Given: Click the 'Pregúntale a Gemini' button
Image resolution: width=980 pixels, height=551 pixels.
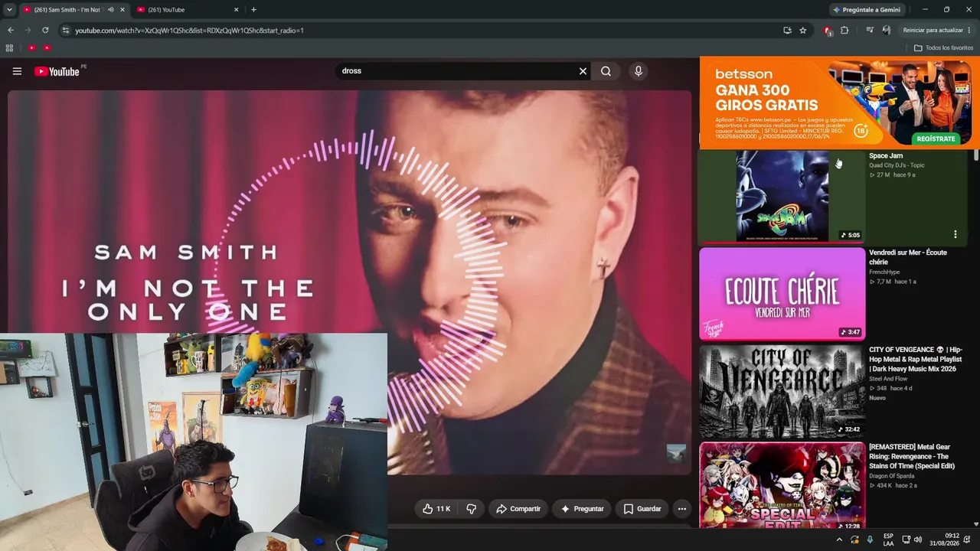Looking at the screenshot, I should point(867,10).
